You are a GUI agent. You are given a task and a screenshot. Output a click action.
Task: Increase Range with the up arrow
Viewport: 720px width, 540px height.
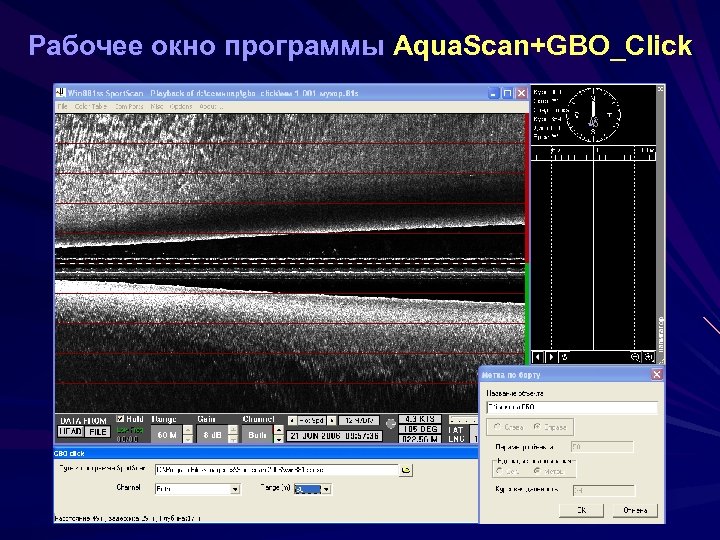click(188, 430)
